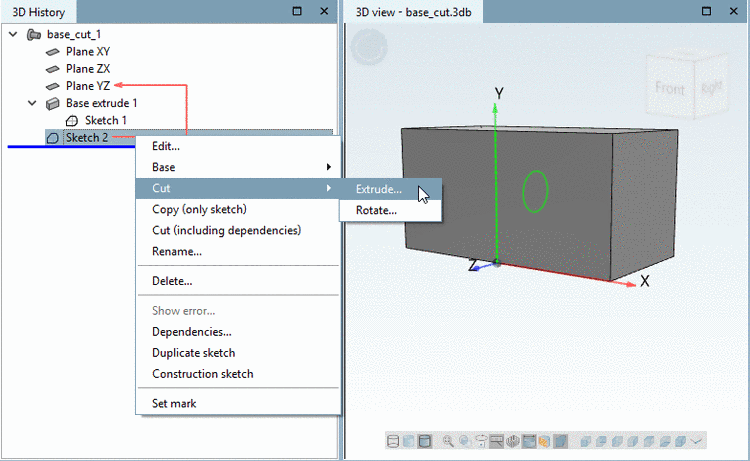Screen dimensions: 750x461
Task: Click the sketch icon next to Sketch 2
Action: click(x=53, y=138)
